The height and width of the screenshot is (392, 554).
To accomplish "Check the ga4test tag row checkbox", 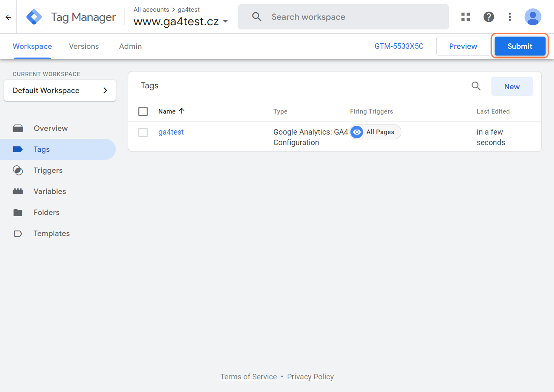I will [143, 132].
